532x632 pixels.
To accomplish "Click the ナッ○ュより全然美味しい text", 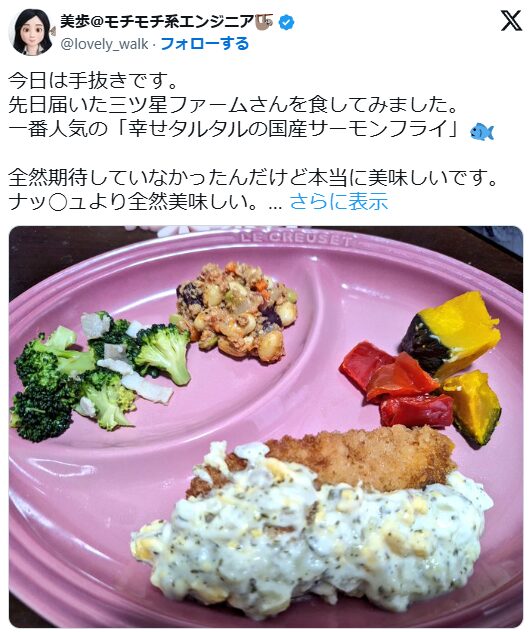I will click(133, 202).
